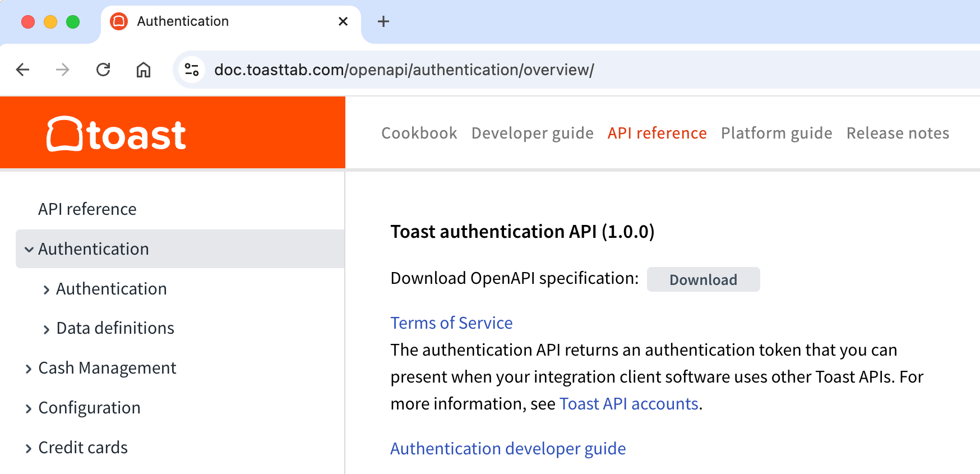Select the Authentication browser tab
The width and height of the screenshot is (980, 474).
coord(231,22)
